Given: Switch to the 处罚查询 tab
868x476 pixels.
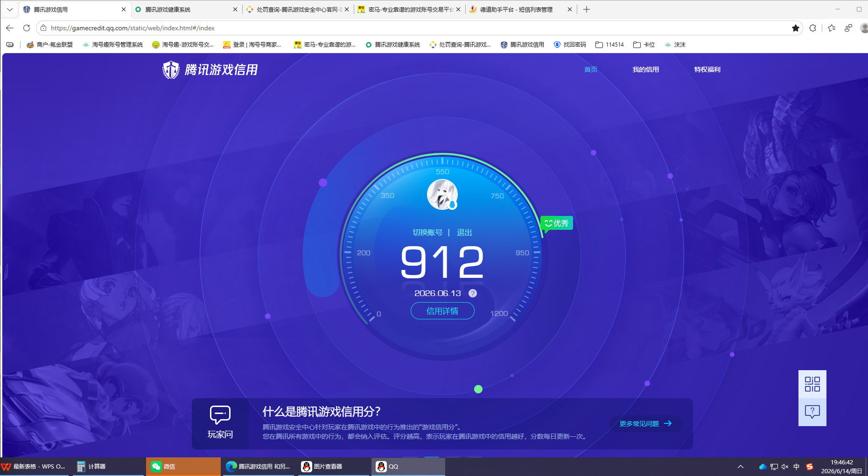Looking at the screenshot, I should point(297,9).
